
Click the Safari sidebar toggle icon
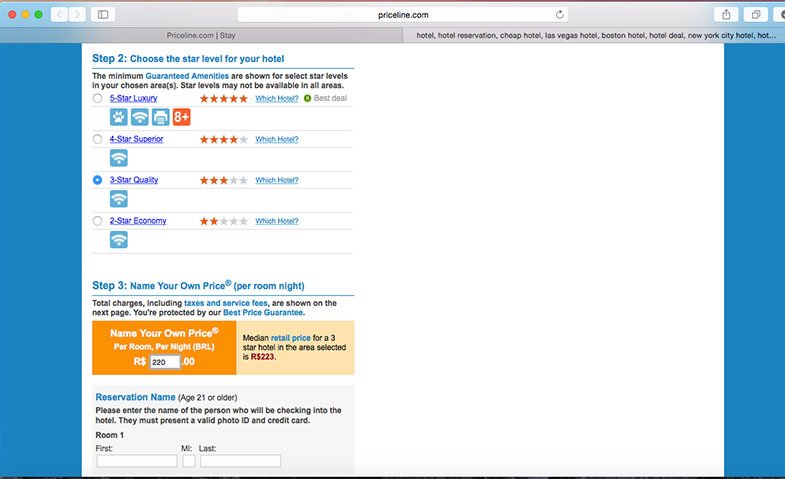(102, 14)
